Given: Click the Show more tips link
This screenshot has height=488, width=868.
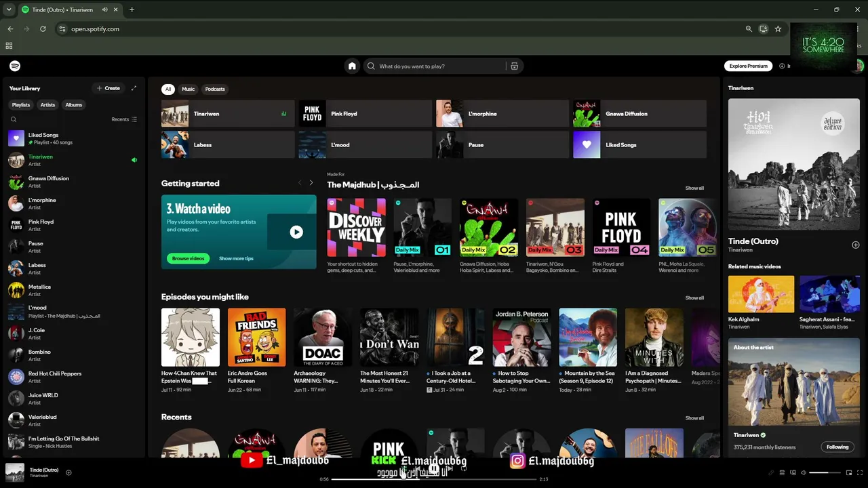Looking at the screenshot, I should 236,258.
